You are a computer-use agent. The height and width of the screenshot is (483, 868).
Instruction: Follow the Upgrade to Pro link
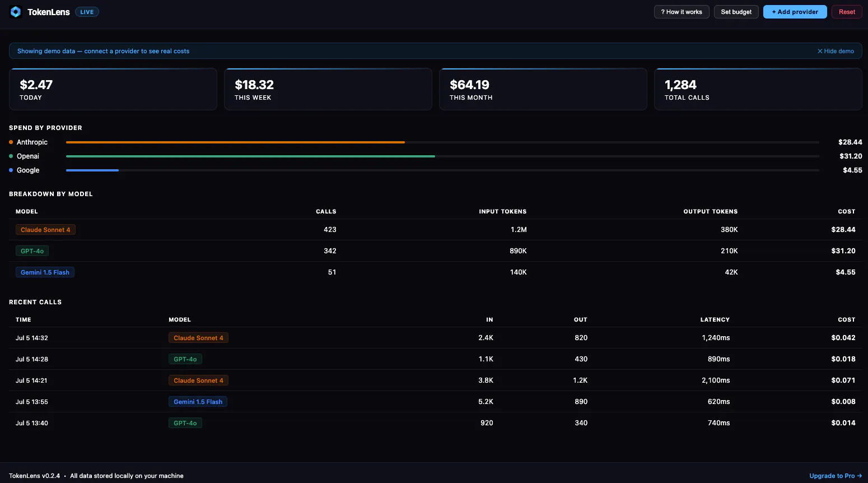click(x=836, y=476)
